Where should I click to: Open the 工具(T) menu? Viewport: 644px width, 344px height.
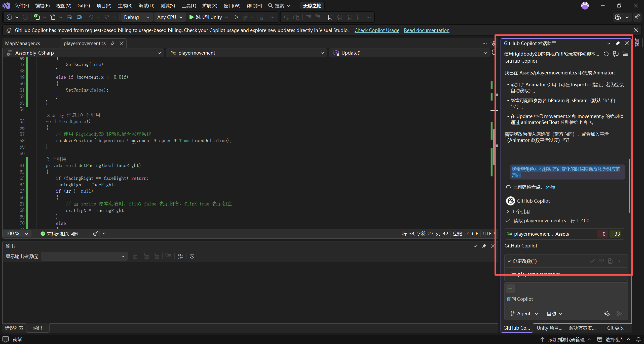[189, 6]
